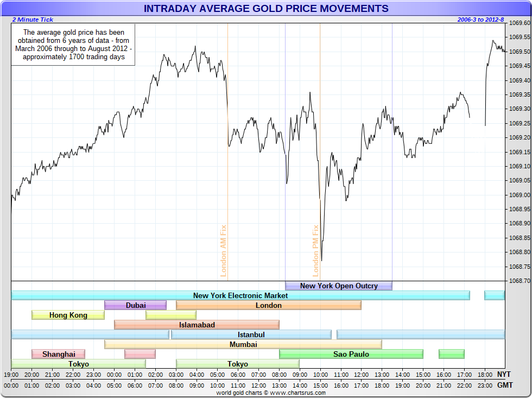This screenshot has width=532, height=398.
Task: Click the pink Shanghai session bar
Action: tap(59, 354)
